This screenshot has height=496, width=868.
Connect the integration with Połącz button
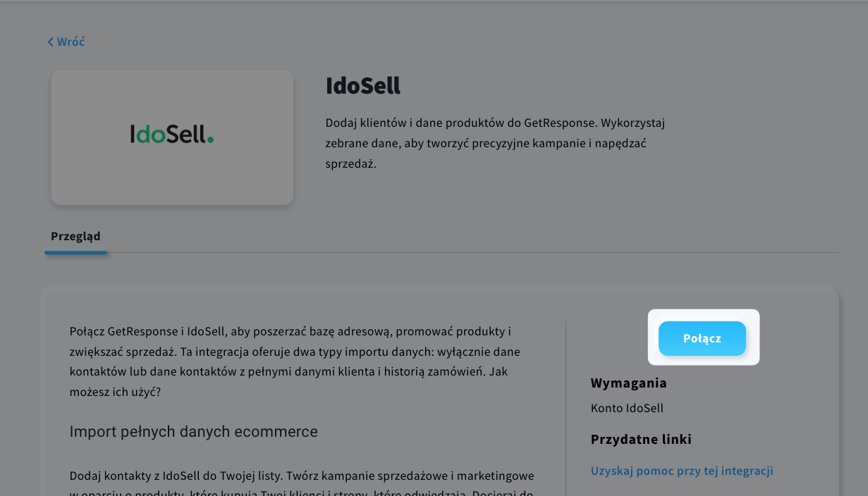pyautogui.click(x=702, y=339)
